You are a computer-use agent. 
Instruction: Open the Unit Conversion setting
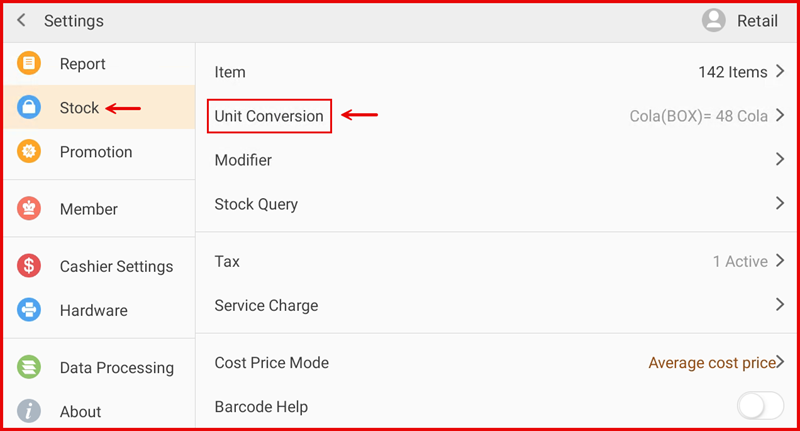click(x=269, y=116)
